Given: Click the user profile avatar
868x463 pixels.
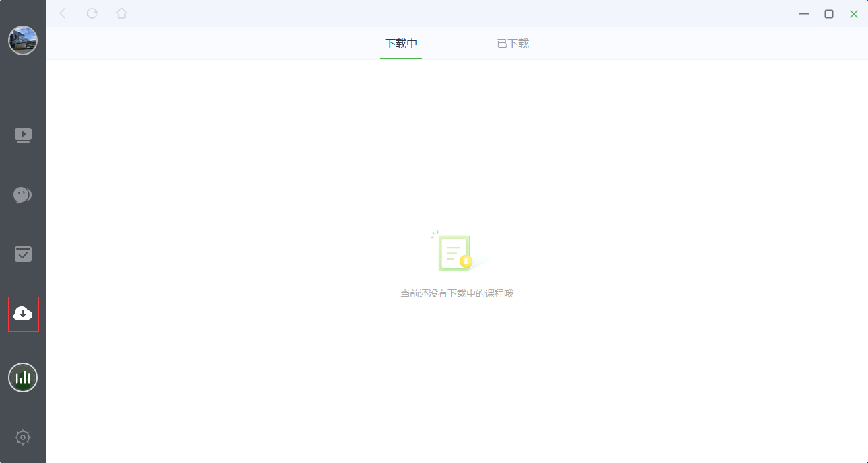Looking at the screenshot, I should point(23,40).
